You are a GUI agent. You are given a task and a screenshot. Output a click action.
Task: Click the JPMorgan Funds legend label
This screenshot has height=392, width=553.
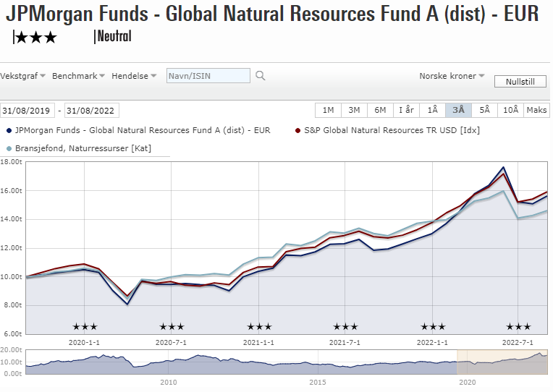click(x=143, y=130)
